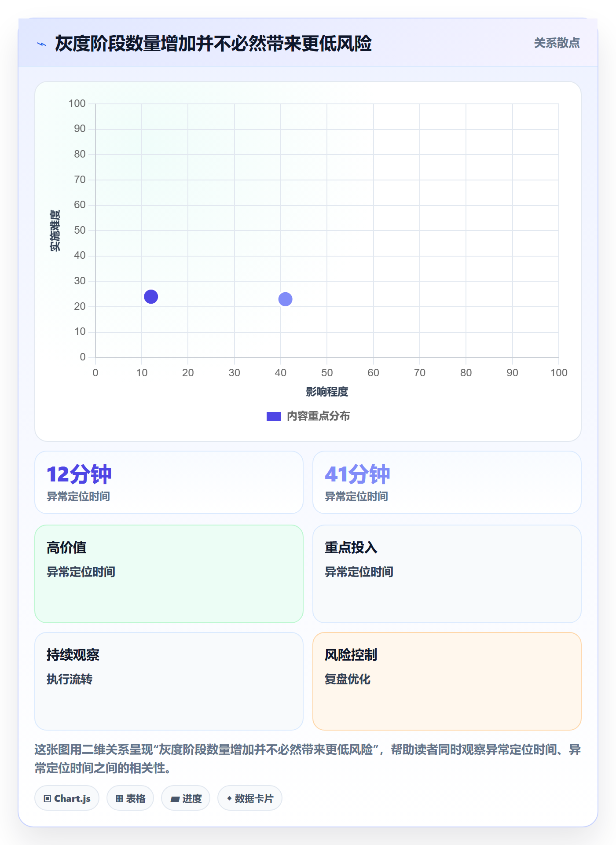Click 复盘优化 in the 风险控制 card
This screenshot has height=845, width=616.
pyautogui.click(x=348, y=679)
